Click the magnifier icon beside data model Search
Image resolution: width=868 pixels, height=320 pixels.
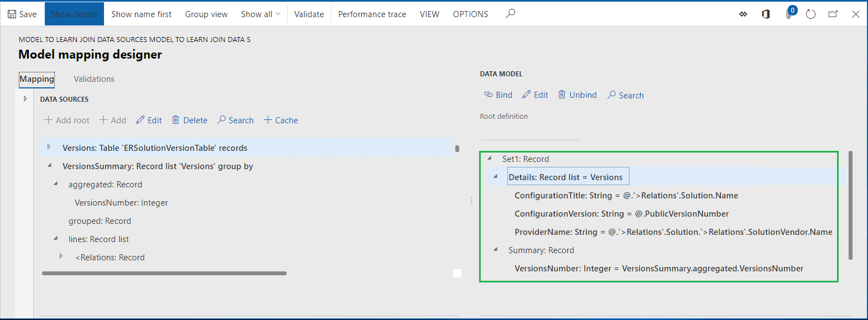tap(612, 95)
